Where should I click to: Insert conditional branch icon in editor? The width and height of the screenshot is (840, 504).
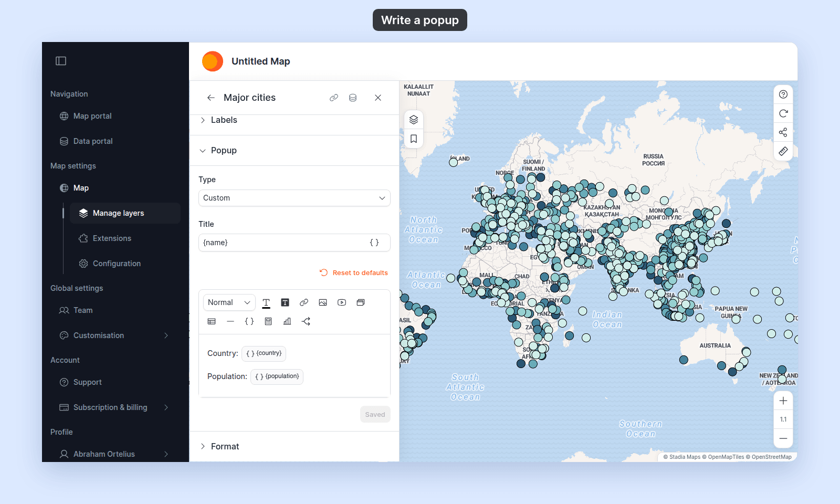[x=306, y=321]
